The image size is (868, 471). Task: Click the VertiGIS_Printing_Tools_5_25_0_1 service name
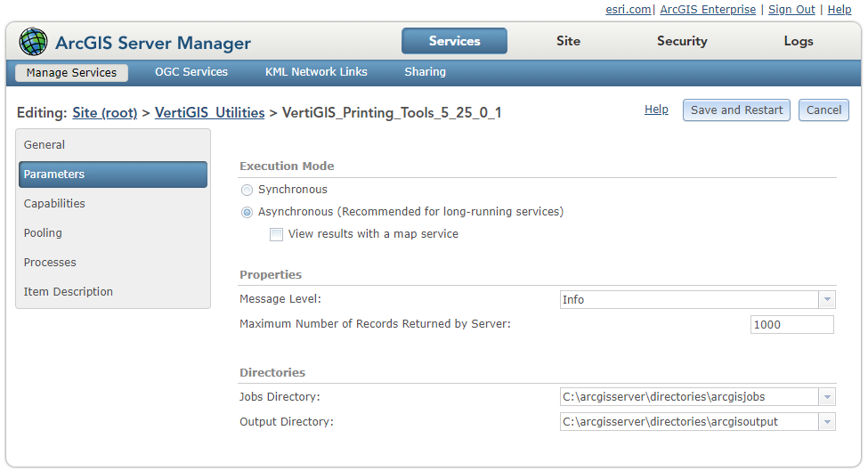pyautogui.click(x=392, y=113)
